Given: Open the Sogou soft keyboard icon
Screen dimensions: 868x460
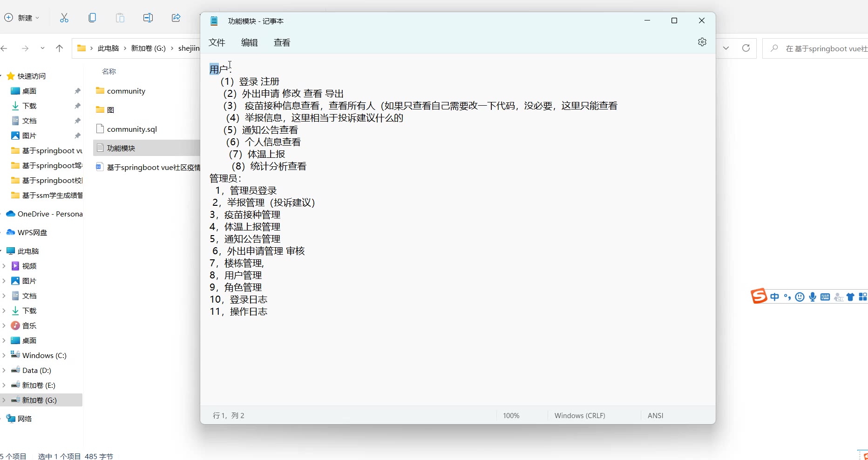Looking at the screenshot, I should tap(825, 297).
